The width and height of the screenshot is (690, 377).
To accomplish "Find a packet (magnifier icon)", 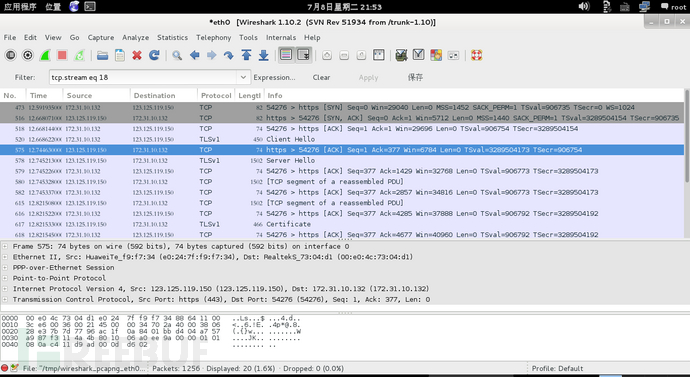I will [177, 55].
